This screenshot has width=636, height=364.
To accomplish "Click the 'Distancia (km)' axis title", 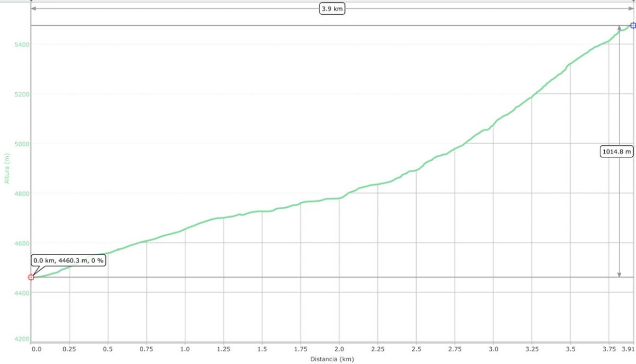I will coord(332,359).
